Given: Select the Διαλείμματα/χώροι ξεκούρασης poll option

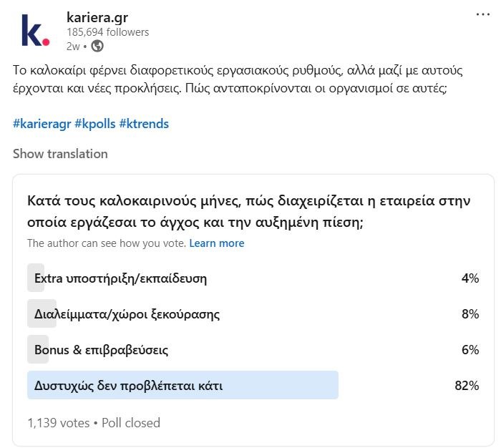Looking at the screenshot, I should (x=127, y=314).
